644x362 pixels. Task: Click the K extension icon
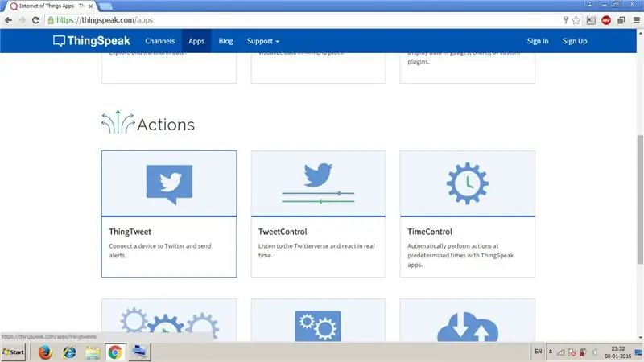[591, 20]
